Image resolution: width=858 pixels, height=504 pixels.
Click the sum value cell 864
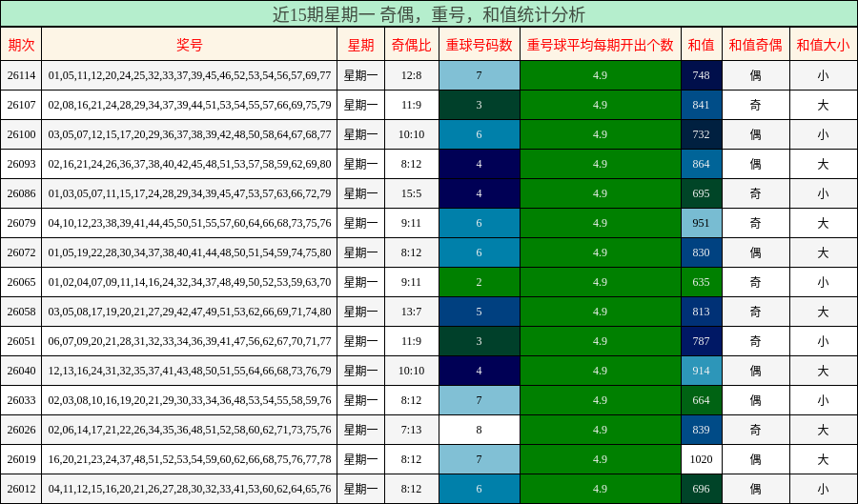point(701,164)
